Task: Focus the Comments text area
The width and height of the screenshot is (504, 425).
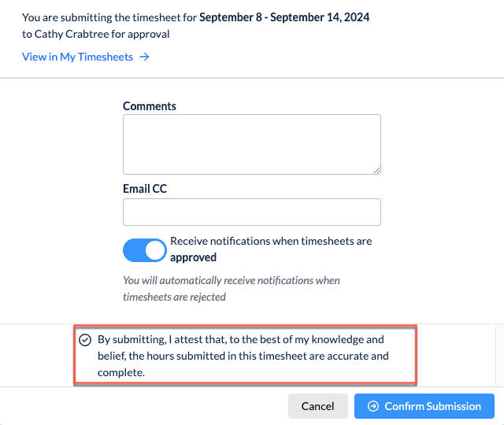Action: (x=252, y=144)
